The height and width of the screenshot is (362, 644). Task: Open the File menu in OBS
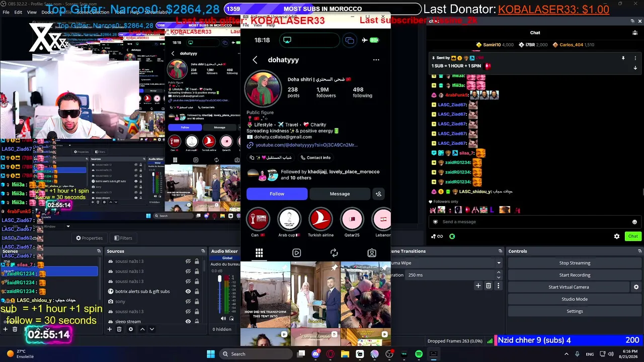(x=5, y=12)
